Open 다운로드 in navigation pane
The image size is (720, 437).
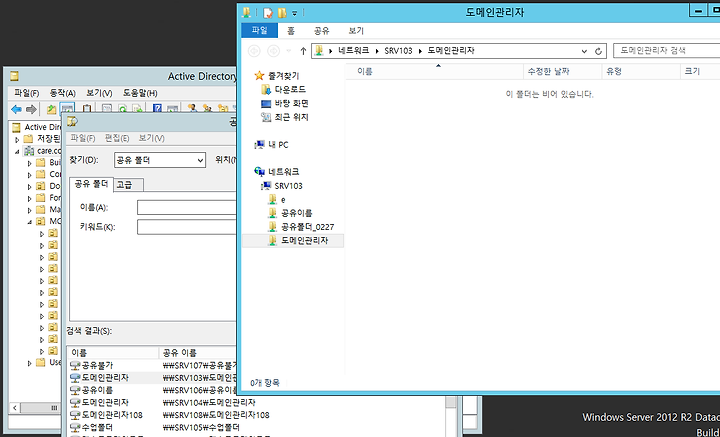click(290, 89)
